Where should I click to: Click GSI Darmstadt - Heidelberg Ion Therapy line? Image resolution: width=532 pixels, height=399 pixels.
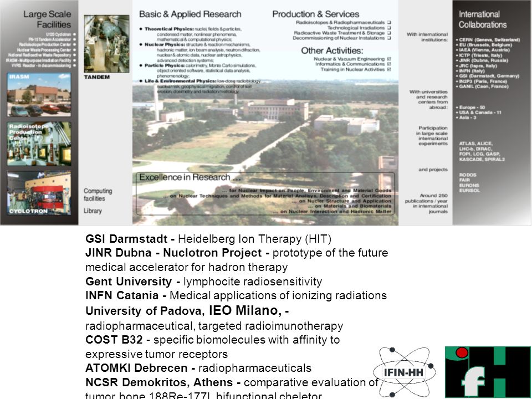click(x=208, y=239)
